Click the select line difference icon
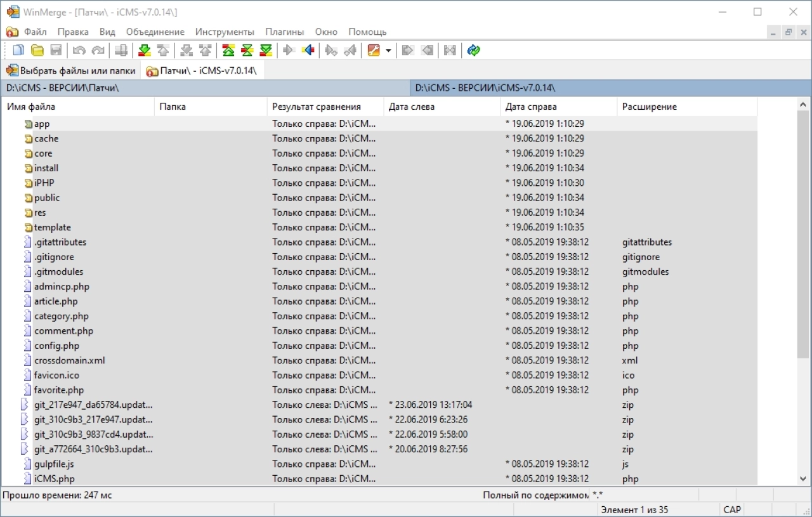 click(121, 50)
